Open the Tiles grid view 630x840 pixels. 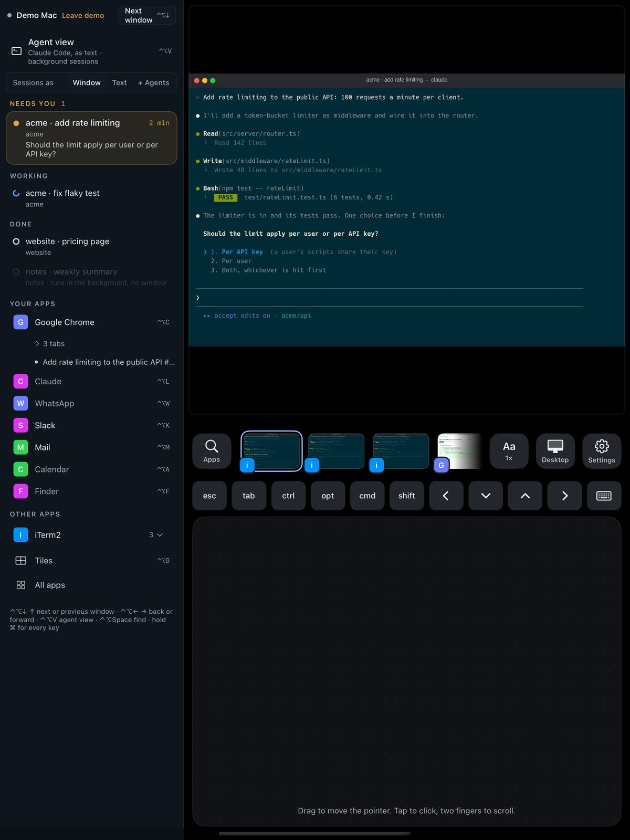pyautogui.click(x=91, y=561)
